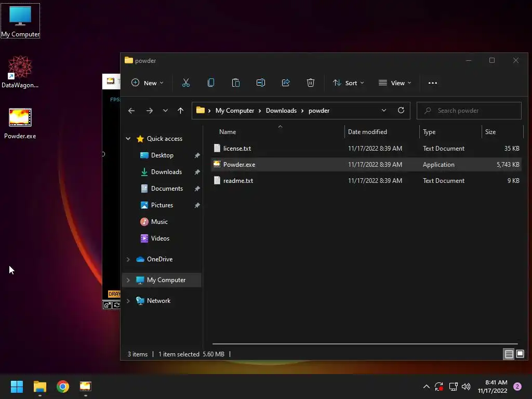Click the horizontal scrollbar in file list

pos(365,344)
